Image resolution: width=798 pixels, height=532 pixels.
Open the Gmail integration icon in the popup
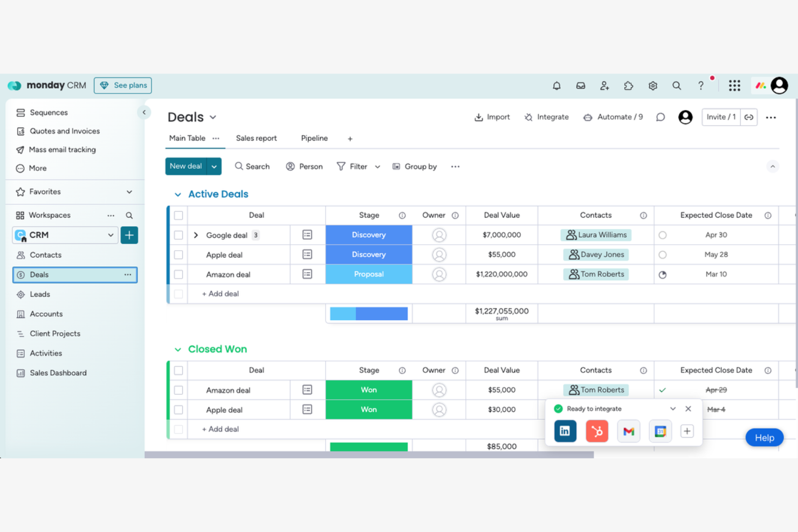pos(629,431)
